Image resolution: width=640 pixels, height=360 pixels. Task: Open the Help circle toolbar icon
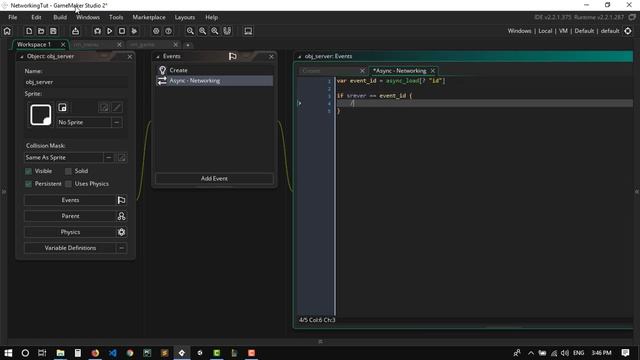click(x=168, y=31)
